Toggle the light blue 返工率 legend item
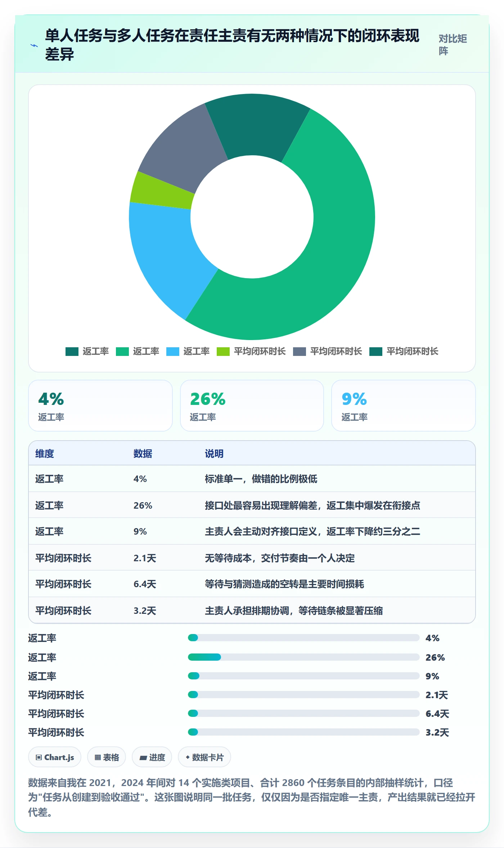Viewport: 504px width, 848px height. coord(188,352)
